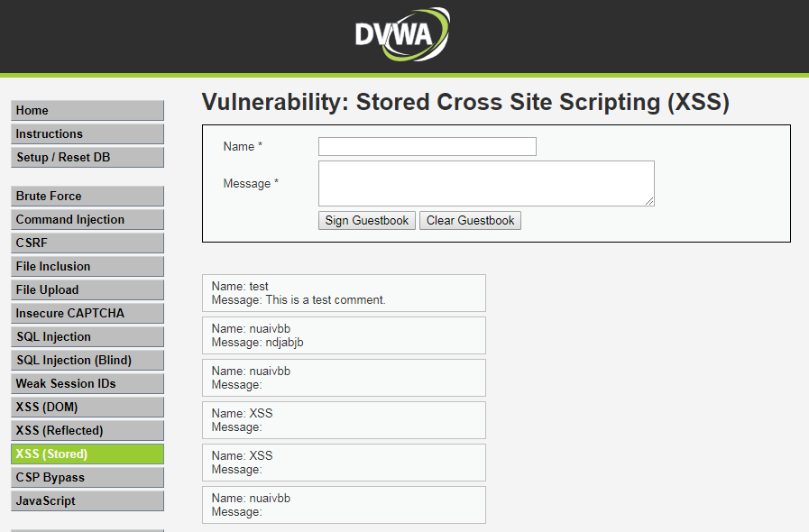
Task: Click 'Message: This is a test comment.' text
Action: tap(299, 300)
